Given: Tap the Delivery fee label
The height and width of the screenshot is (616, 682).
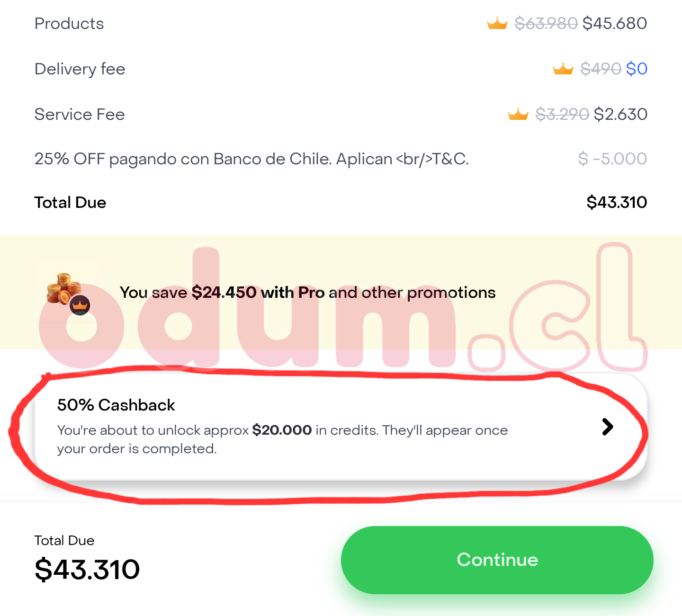Looking at the screenshot, I should tap(80, 69).
